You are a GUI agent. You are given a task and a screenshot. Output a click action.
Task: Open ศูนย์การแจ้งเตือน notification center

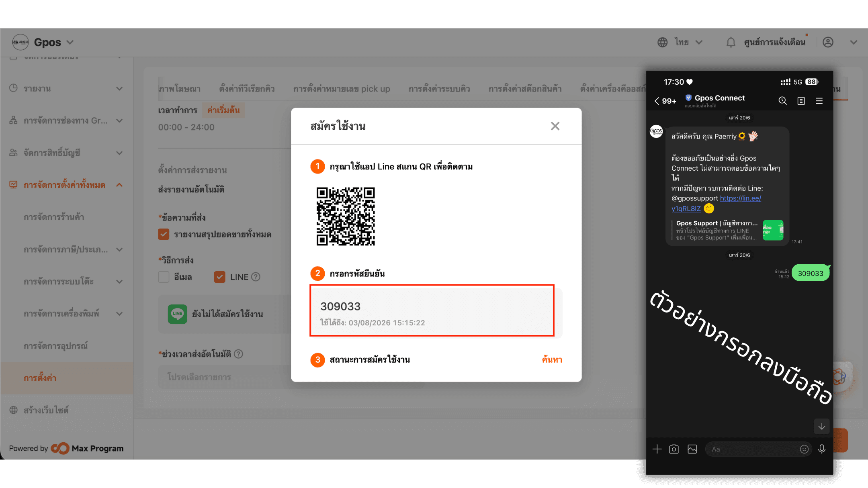(774, 42)
